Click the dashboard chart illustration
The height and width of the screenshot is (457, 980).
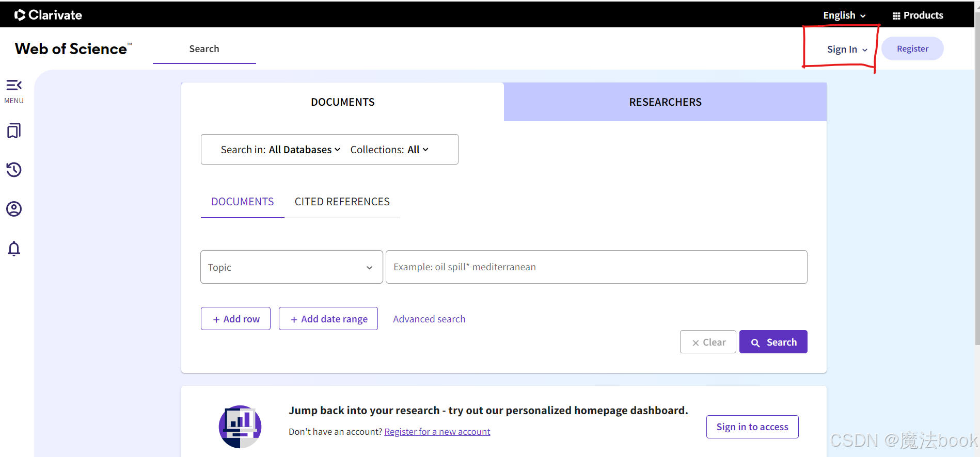(x=240, y=427)
